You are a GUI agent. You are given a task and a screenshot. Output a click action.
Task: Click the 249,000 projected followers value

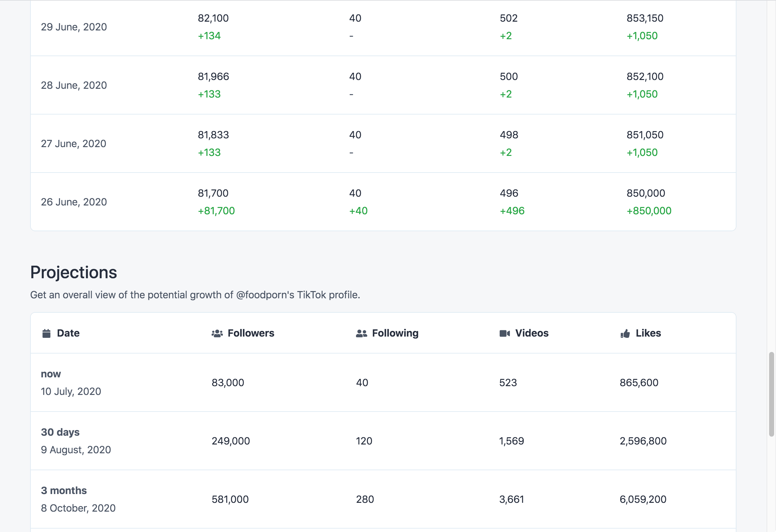pyautogui.click(x=230, y=440)
